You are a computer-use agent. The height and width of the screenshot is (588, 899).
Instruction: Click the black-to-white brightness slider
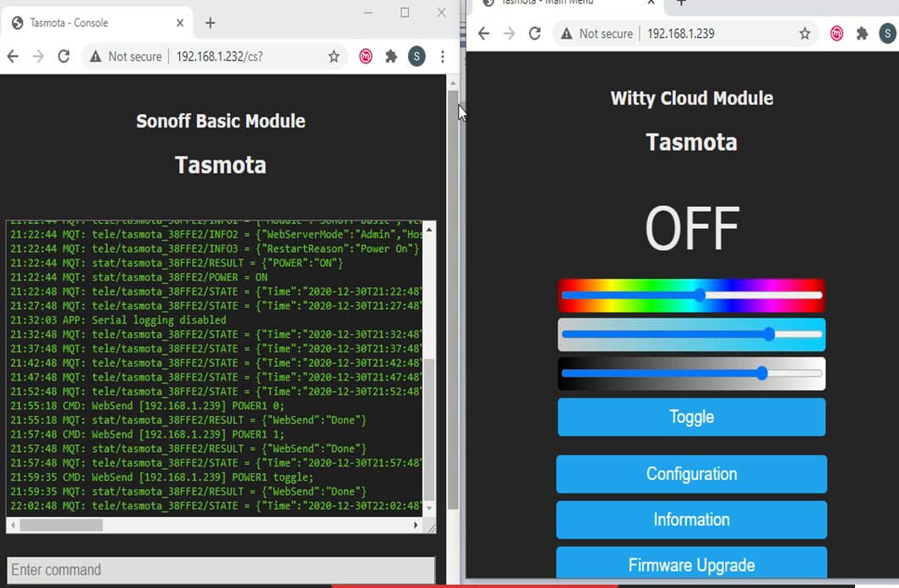691,373
